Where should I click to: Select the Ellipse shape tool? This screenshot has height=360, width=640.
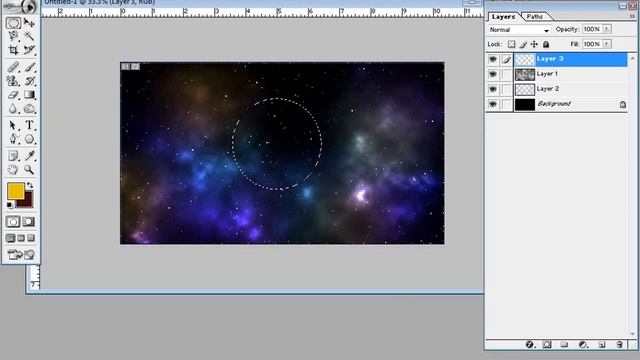click(x=29, y=139)
